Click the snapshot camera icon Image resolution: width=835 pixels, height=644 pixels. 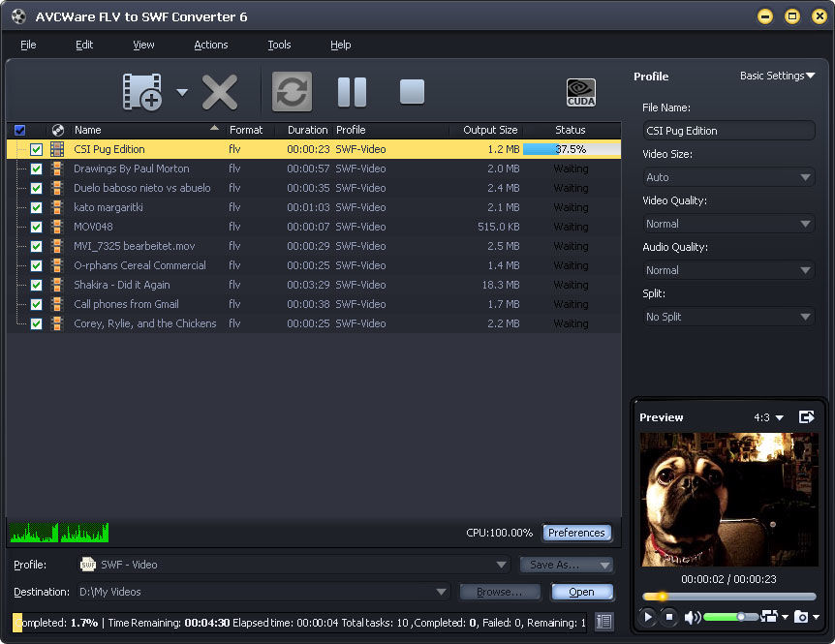(801, 617)
